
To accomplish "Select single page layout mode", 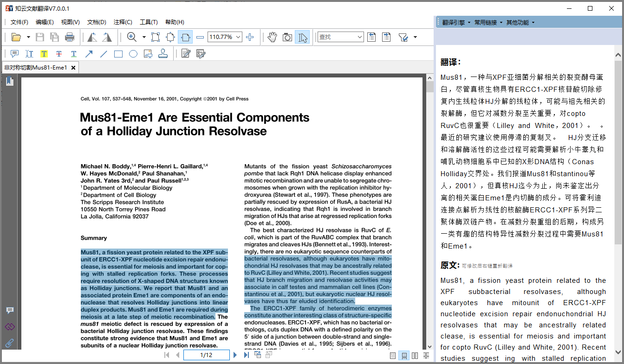I will [393, 356].
